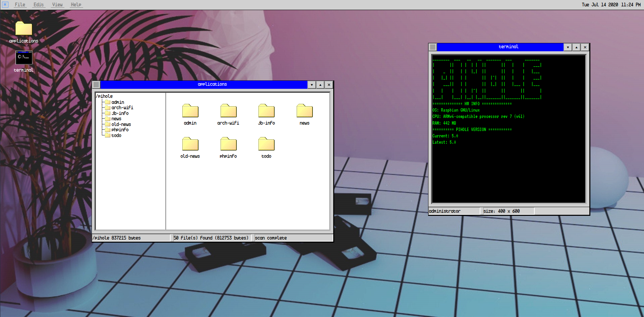Open the applications desktop folder icon
The width and height of the screenshot is (644, 317).
[24, 28]
